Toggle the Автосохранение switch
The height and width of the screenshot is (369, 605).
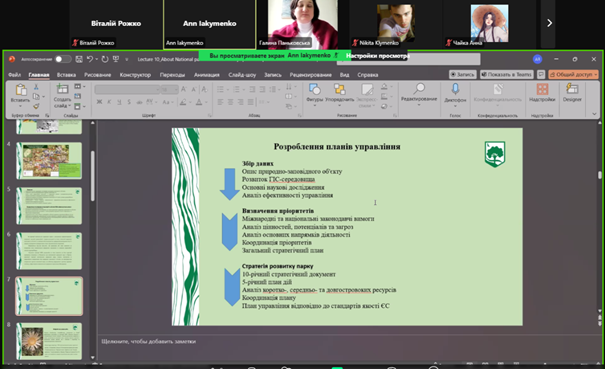63,59
